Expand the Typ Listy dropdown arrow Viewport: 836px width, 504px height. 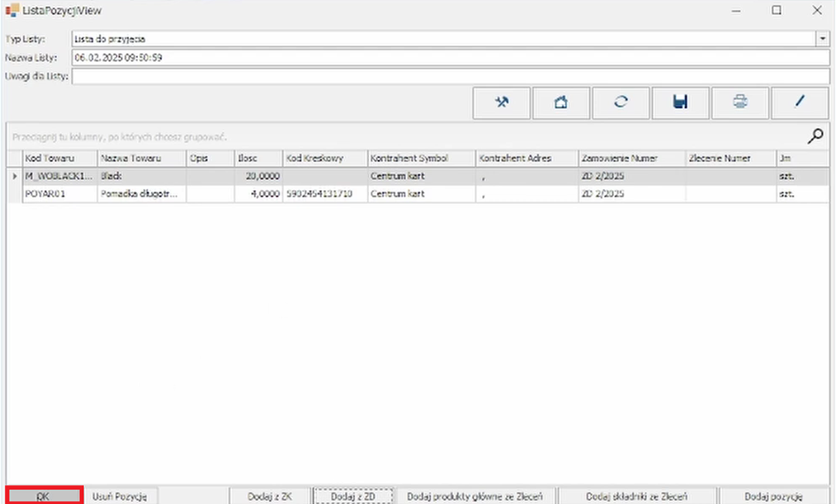click(822, 39)
